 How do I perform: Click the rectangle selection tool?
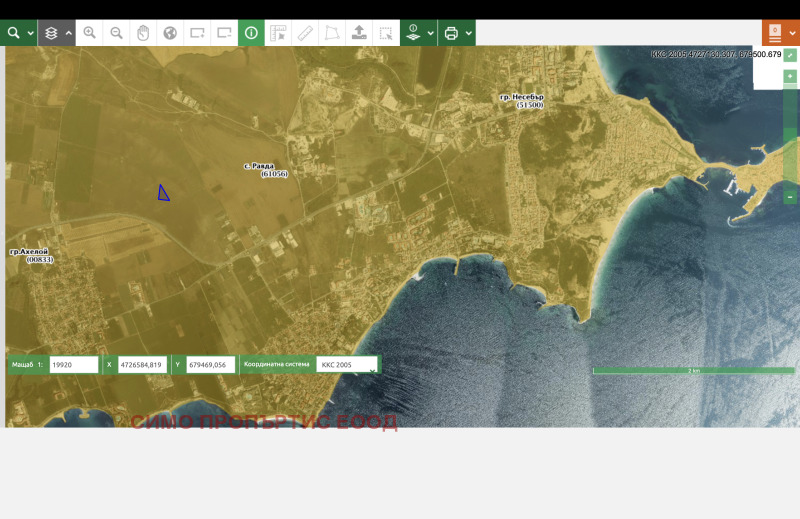coord(386,33)
